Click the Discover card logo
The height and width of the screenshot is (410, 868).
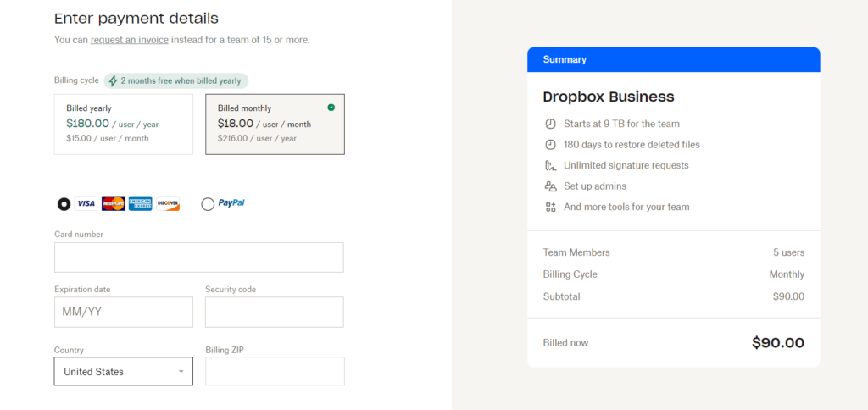(x=168, y=203)
